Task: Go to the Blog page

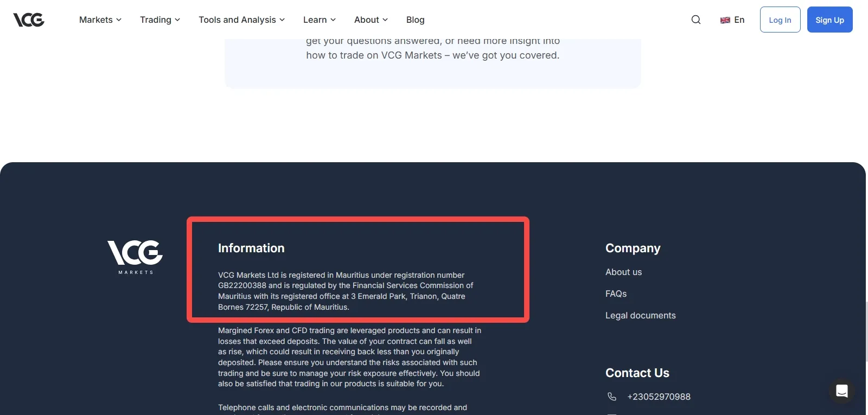Action: click(x=416, y=20)
